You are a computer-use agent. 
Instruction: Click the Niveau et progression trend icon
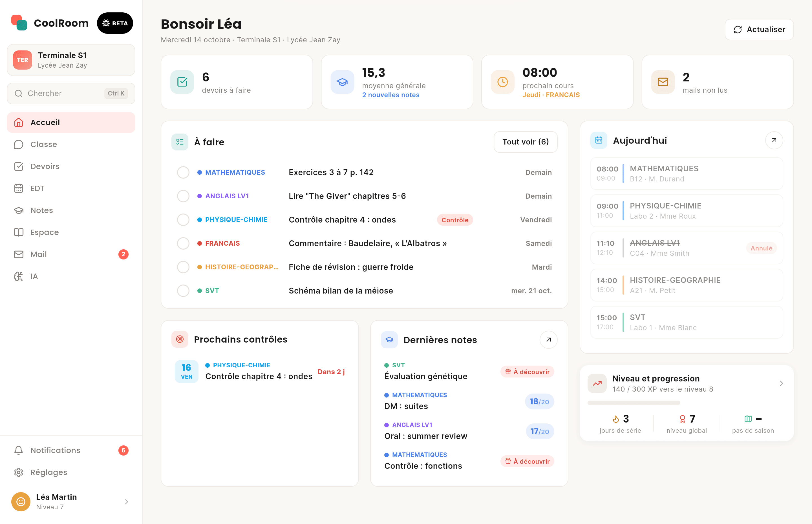[x=597, y=383]
